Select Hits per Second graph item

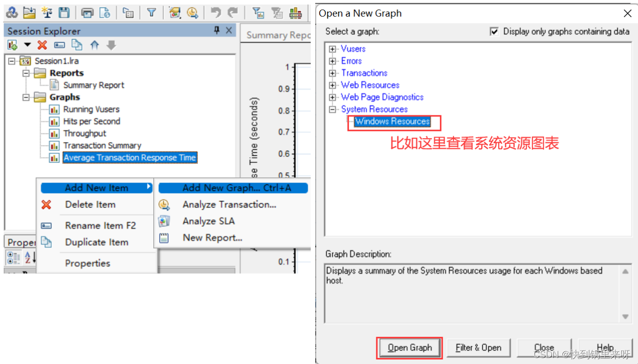(91, 122)
